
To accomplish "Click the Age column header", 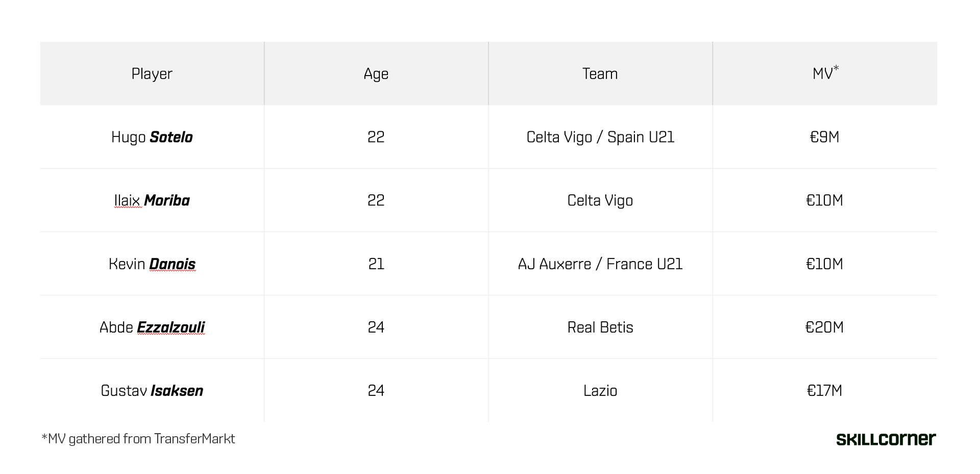I will tap(376, 74).
